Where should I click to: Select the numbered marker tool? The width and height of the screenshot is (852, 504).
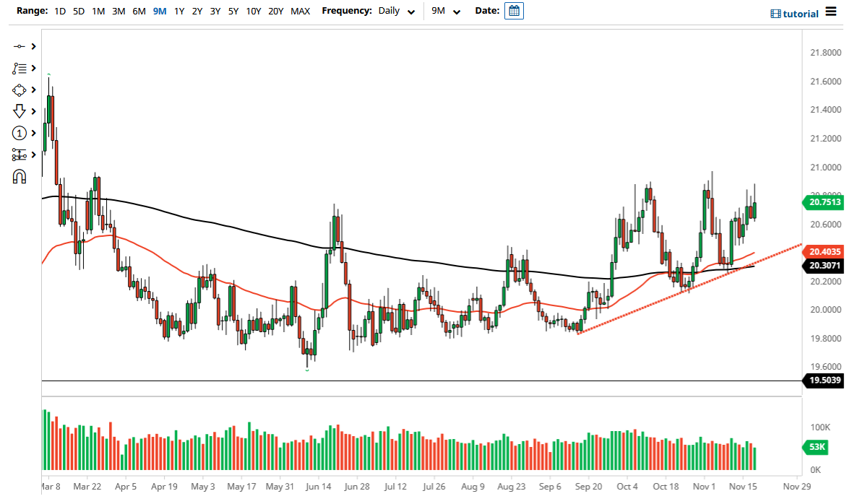20,133
